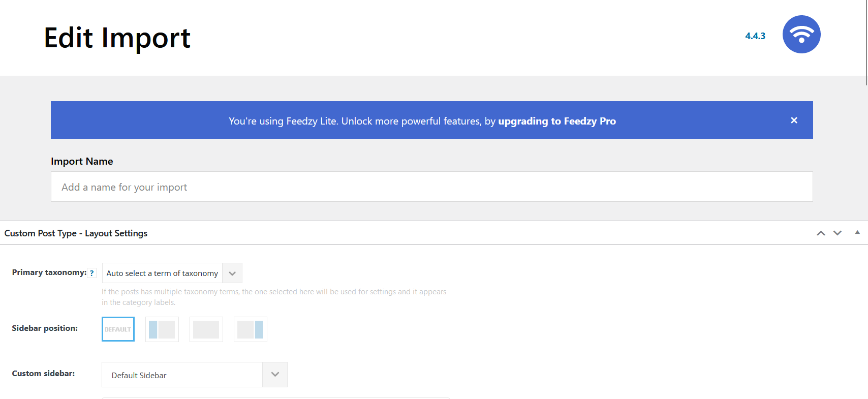
Task: Select the right sidebar position layout
Action: click(x=251, y=329)
